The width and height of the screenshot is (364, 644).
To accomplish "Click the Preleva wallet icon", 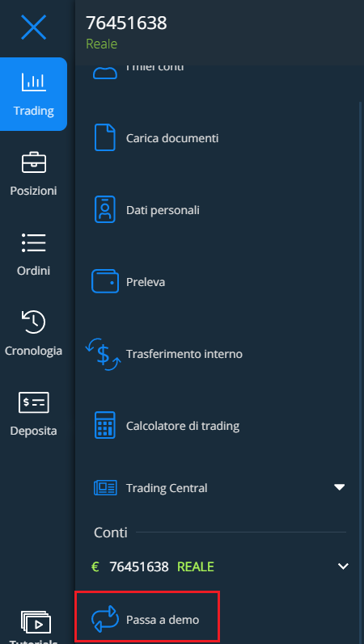I will click(x=105, y=282).
